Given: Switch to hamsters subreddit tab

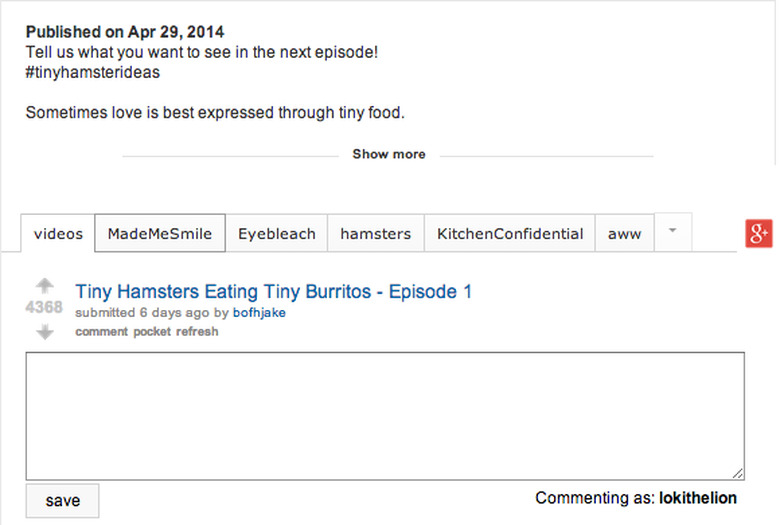Looking at the screenshot, I should (375, 234).
